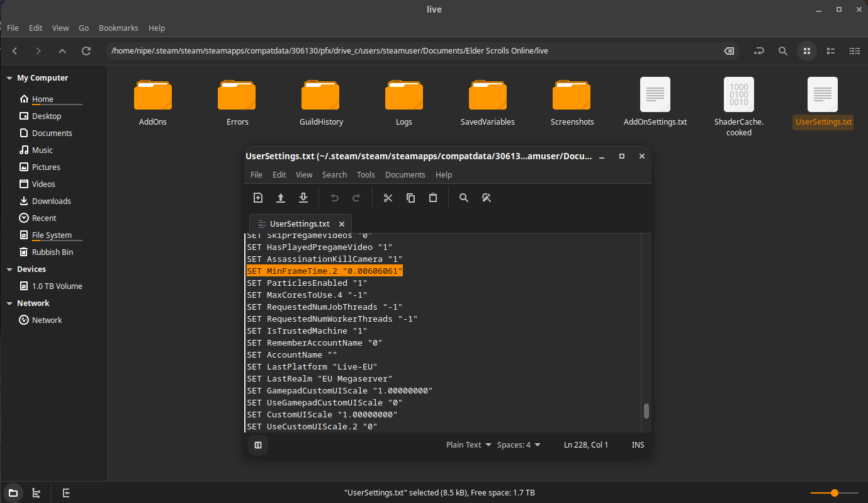Redo edit in text editor
Image resolution: width=868 pixels, height=503 pixels.
coord(356,198)
